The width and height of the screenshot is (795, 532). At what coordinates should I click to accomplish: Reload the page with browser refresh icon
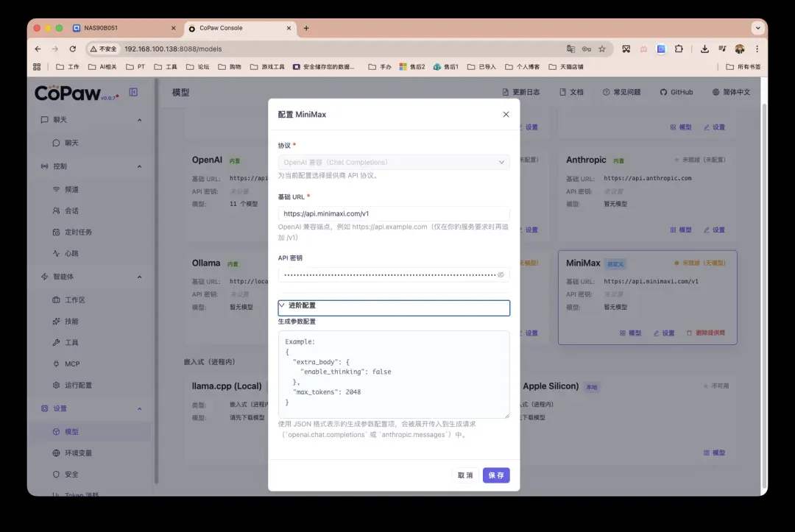[72, 49]
